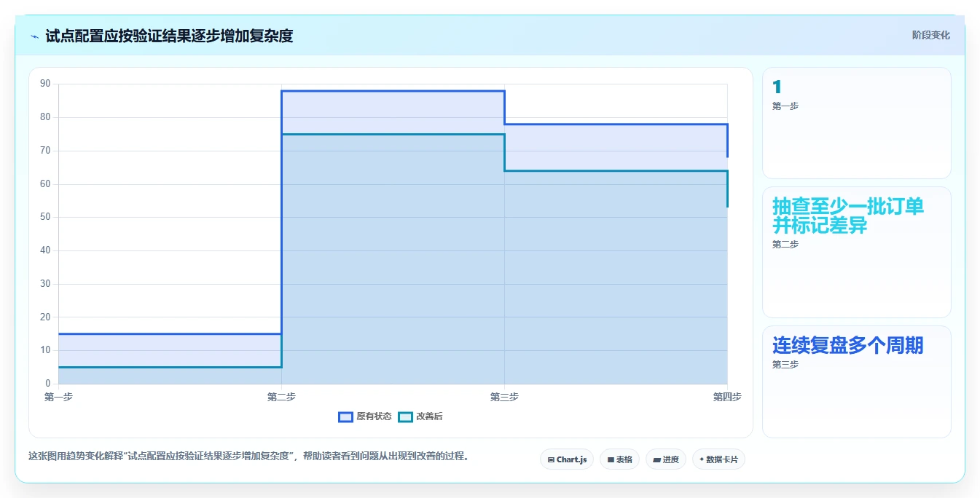Viewport: 980px width, 498px height.
Task: Select the 表格 tag
Action: [x=619, y=459]
